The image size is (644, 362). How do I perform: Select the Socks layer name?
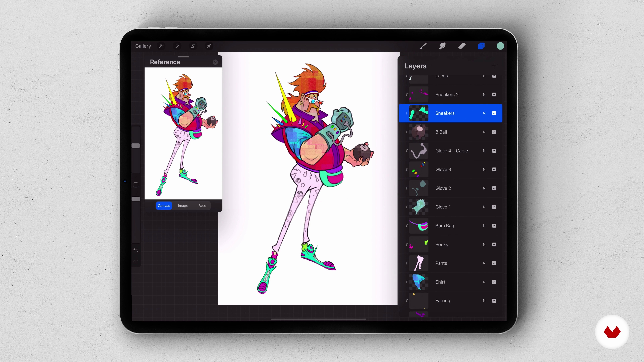point(442,244)
